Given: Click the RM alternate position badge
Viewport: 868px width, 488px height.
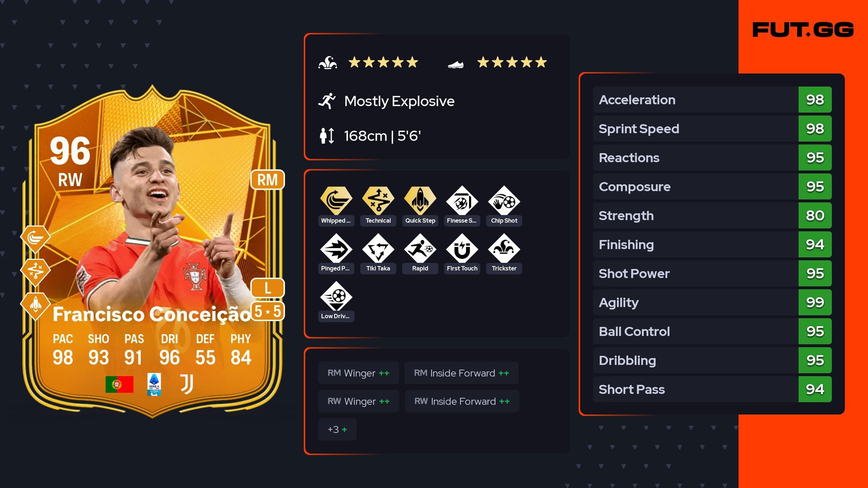Looking at the screenshot, I should (x=267, y=180).
